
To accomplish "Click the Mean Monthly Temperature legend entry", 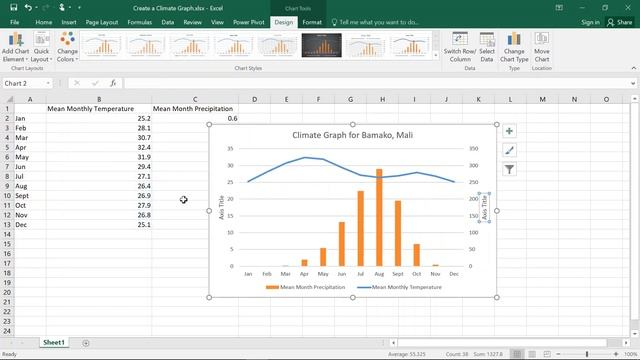I will point(399,287).
